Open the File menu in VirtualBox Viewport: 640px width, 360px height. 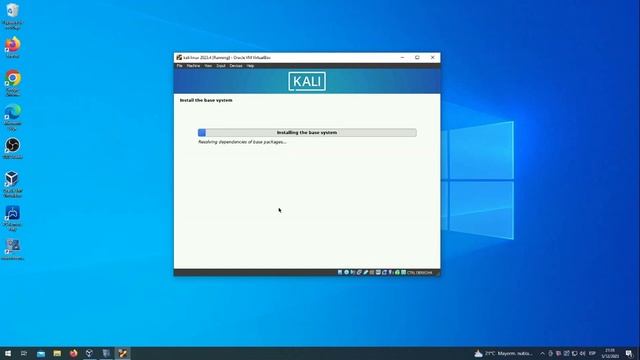click(x=179, y=66)
